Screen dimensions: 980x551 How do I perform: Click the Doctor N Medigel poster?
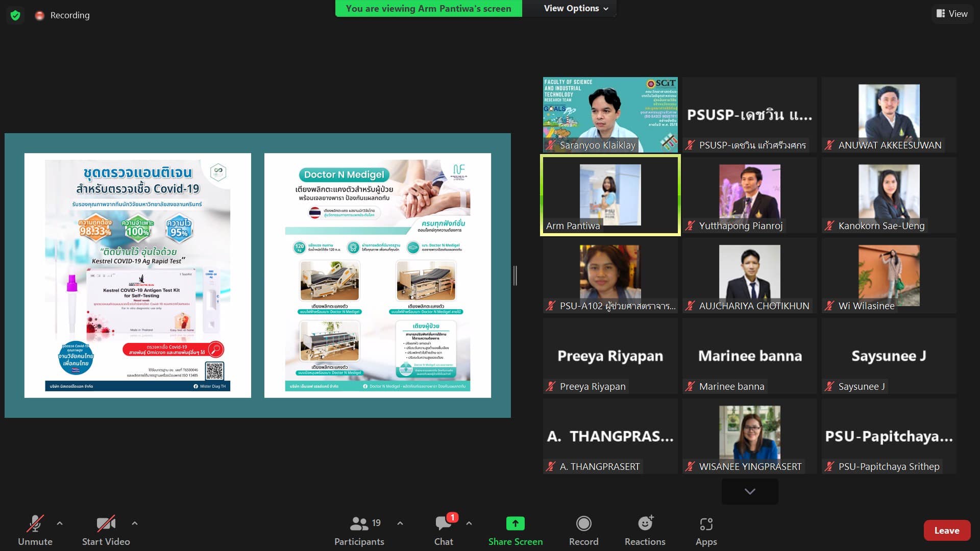click(378, 275)
